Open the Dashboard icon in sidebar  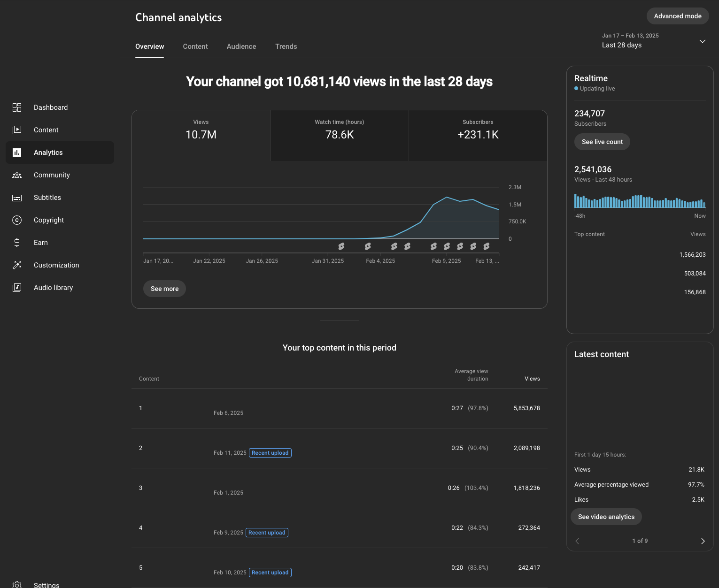tap(17, 107)
